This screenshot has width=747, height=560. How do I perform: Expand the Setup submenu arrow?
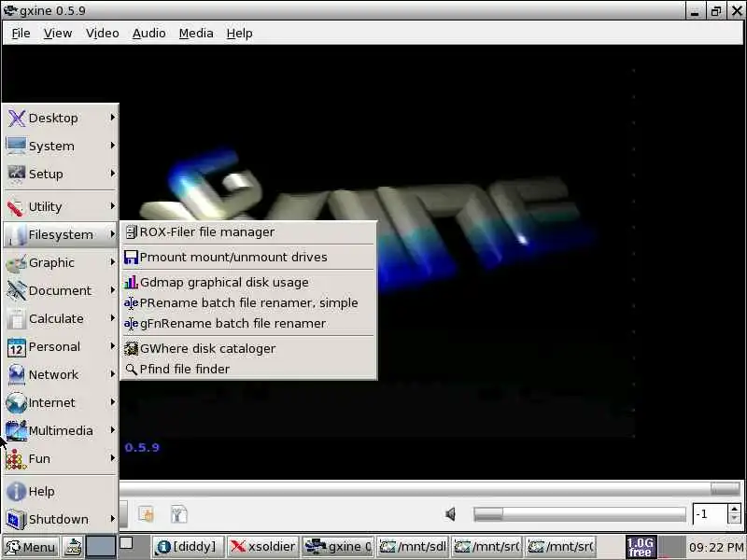(x=112, y=174)
